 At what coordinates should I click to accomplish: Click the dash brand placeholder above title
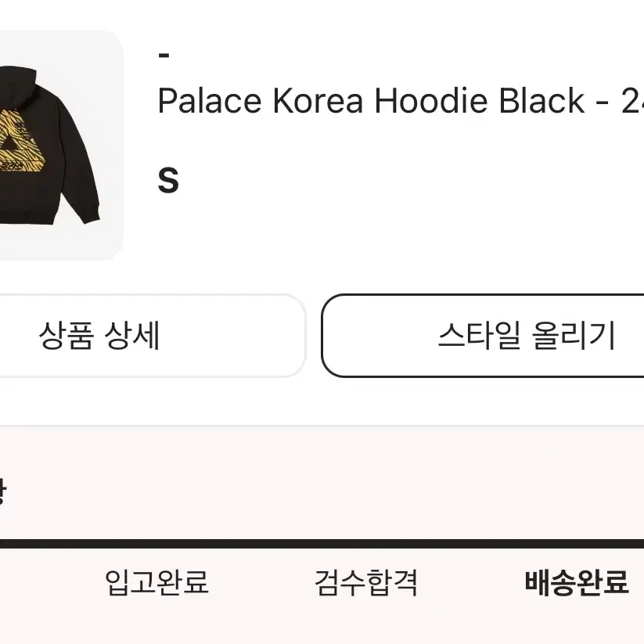tap(164, 55)
